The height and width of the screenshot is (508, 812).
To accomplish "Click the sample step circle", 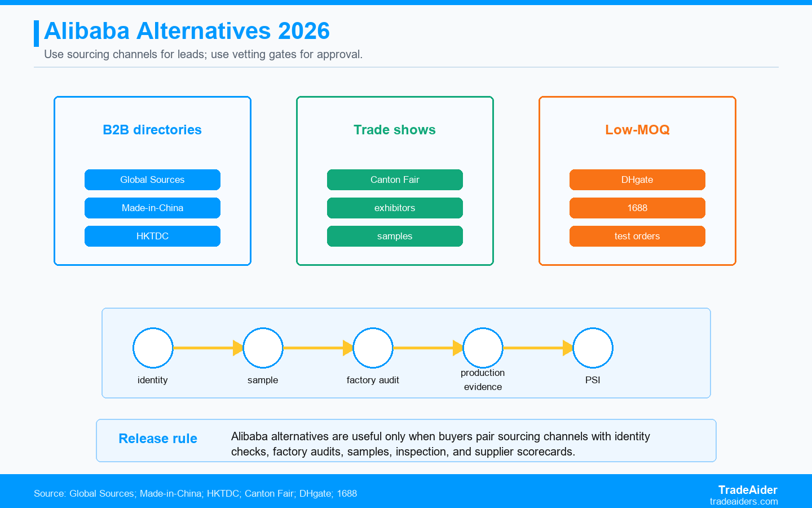I will click(x=263, y=348).
